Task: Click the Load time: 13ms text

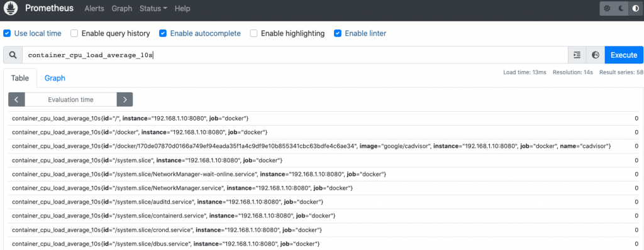Action: tap(525, 72)
